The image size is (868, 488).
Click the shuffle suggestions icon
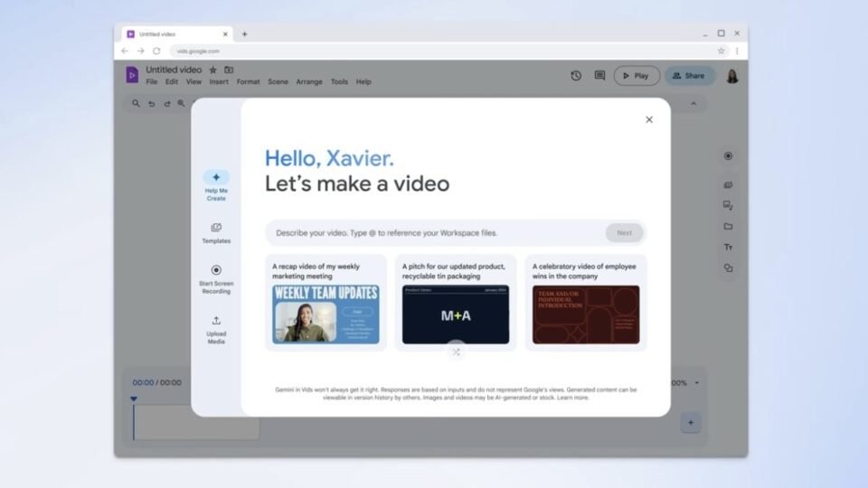pos(456,352)
